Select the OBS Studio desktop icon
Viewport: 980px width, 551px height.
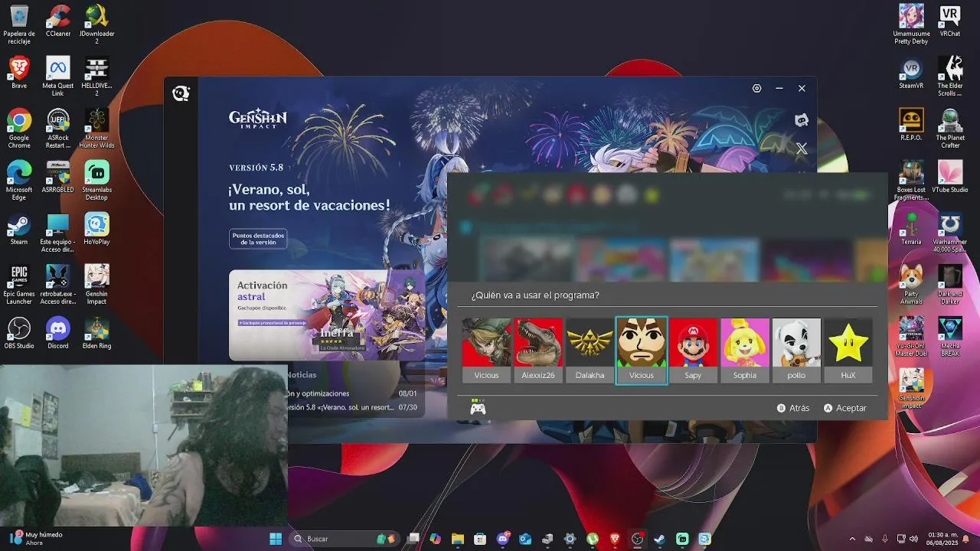pyautogui.click(x=19, y=333)
